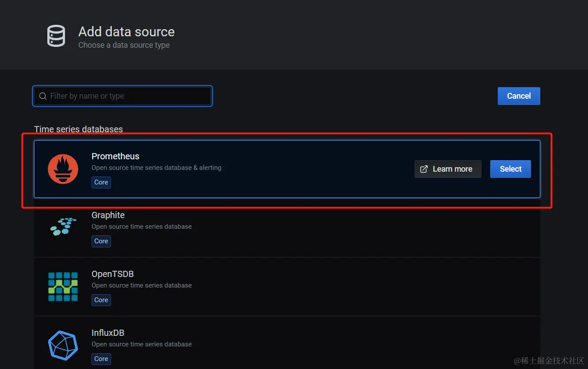Choose the Prometheus data source title
Image resolution: width=588 pixels, height=369 pixels.
pyautogui.click(x=115, y=156)
